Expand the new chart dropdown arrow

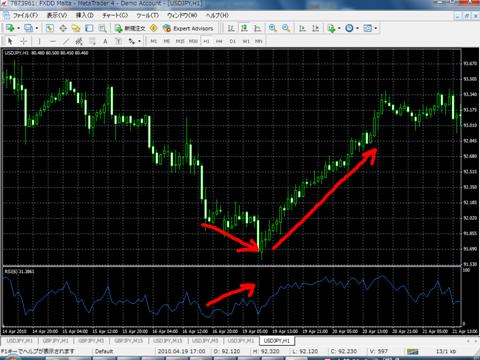[18, 28]
